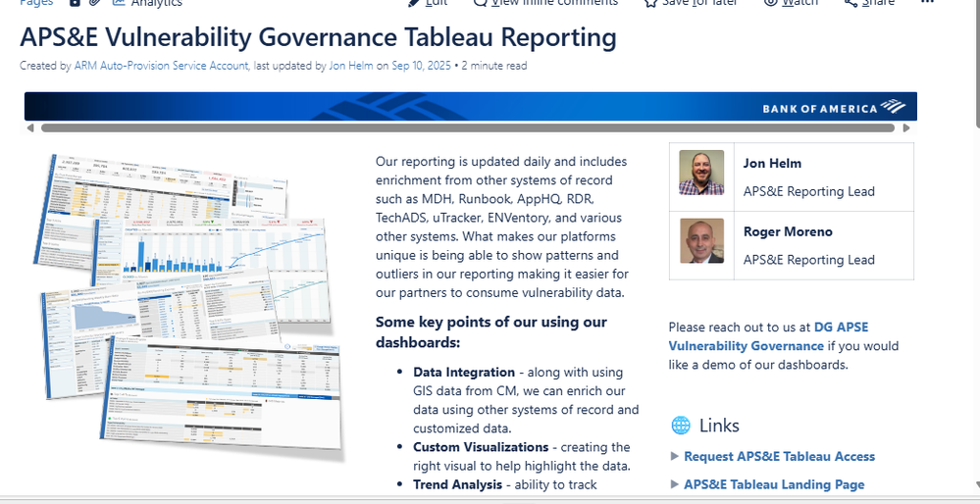Expand the APS&E Tableau Landing Page triangle
Viewport: 980px width, 504px height.
tap(674, 484)
